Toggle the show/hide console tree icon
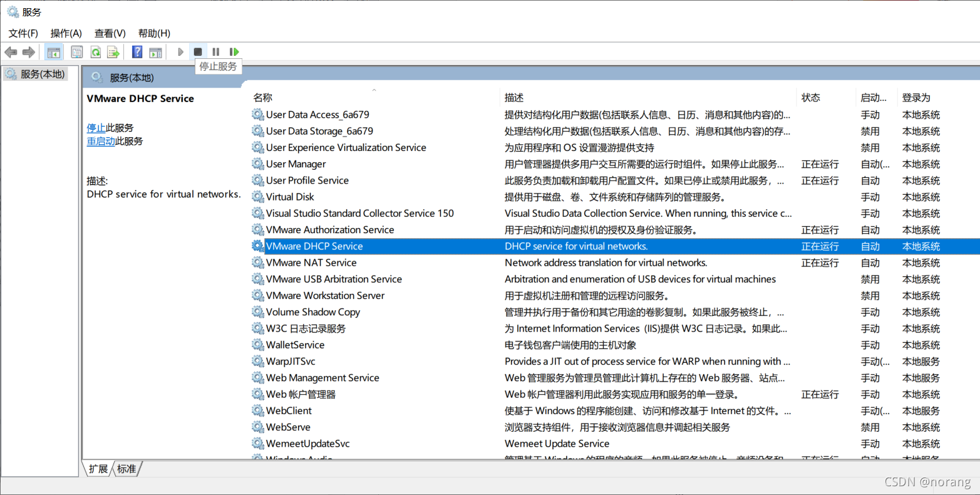The image size is (980, 495). coord(54,52)
